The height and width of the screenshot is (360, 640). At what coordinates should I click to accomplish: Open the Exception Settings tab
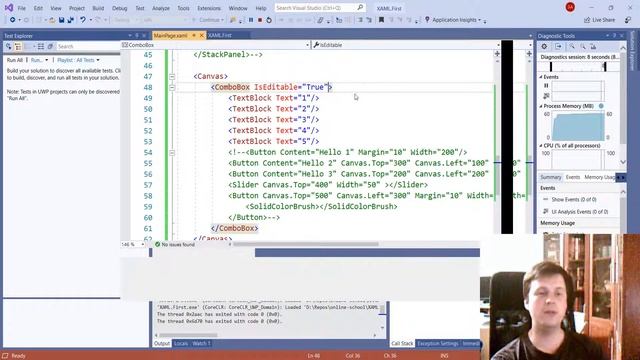(438, 343)
